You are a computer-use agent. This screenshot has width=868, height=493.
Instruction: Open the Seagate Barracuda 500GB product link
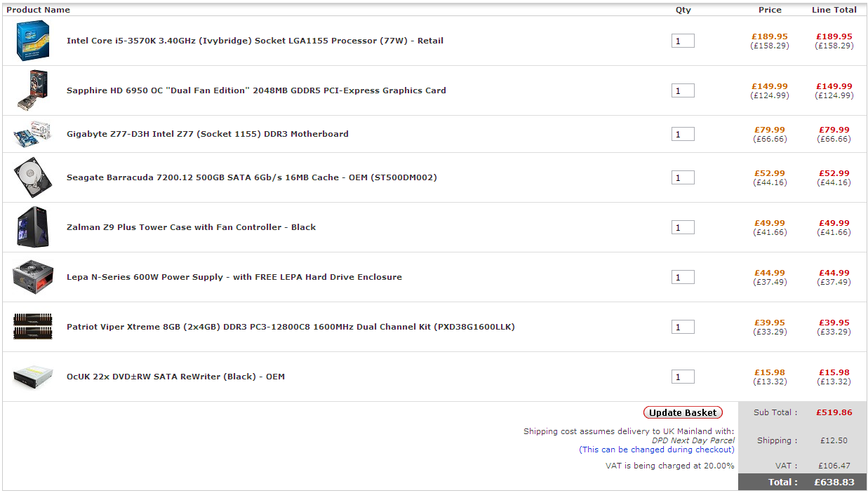tap(251, 177)
